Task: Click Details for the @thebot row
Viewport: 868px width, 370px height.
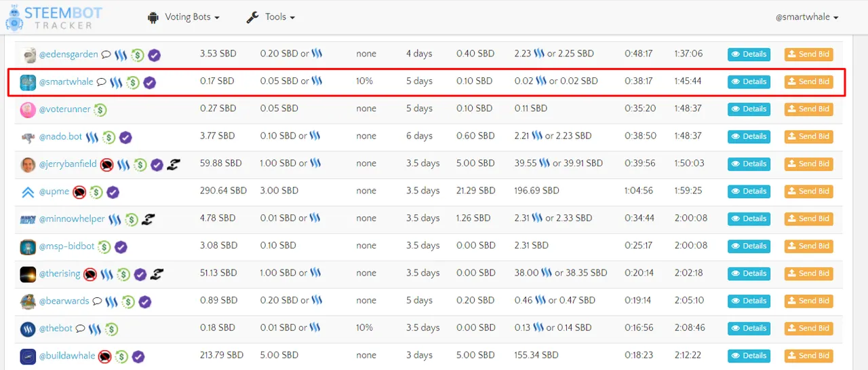Action: click(749, 328)
